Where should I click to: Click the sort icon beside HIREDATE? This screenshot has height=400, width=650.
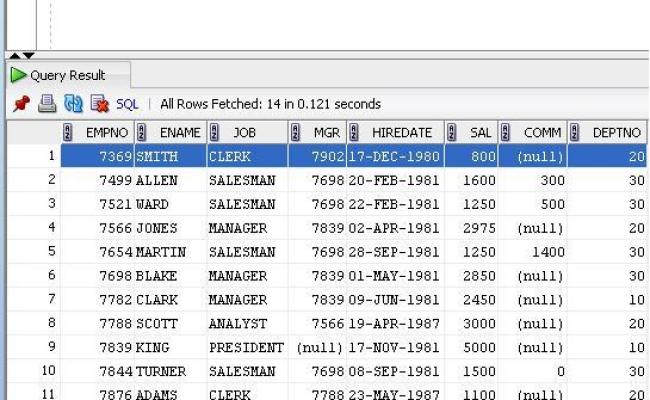(x=354, y=133)
